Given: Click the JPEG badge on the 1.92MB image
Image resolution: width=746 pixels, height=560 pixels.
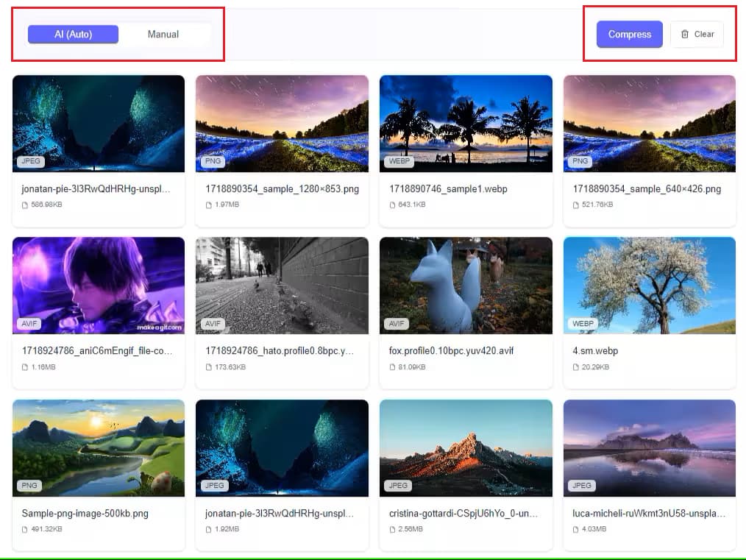Looking at the screenshot, I should (215, 486).
